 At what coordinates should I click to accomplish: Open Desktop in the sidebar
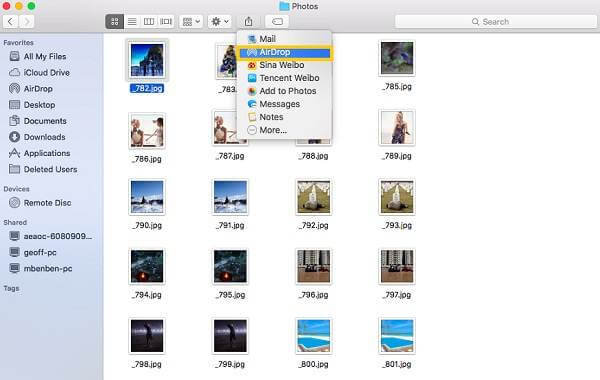pyautogui.click(x=32, y=104)
